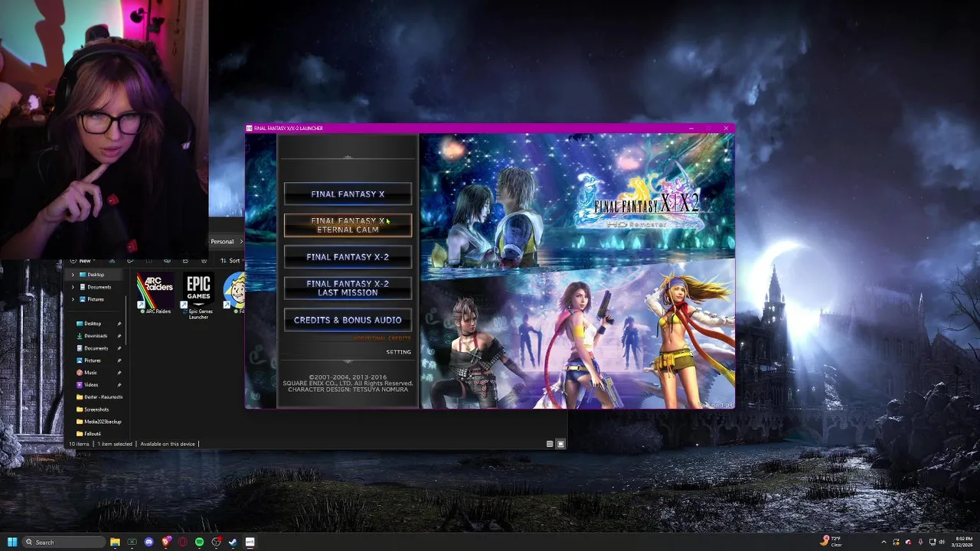Open the Fallout Vault Boy shortcut in File Explorer
This screenshot has height=551, width=980.
234,294
